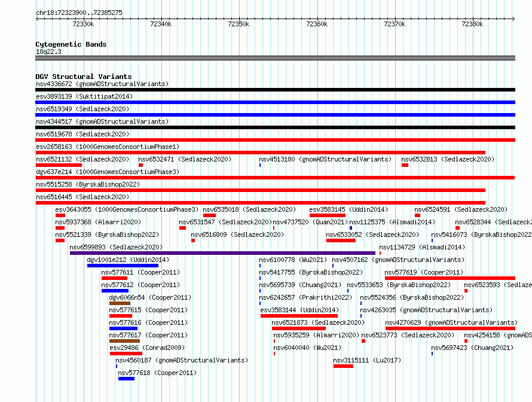Select the esv3893139 (Suktitipat2014) variant label

coord(84,96)
